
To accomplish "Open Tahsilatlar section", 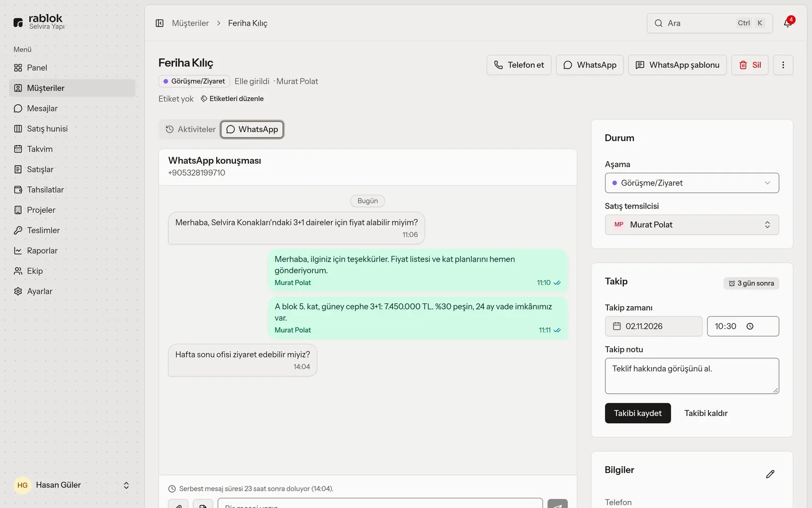I will coord(72,189).
